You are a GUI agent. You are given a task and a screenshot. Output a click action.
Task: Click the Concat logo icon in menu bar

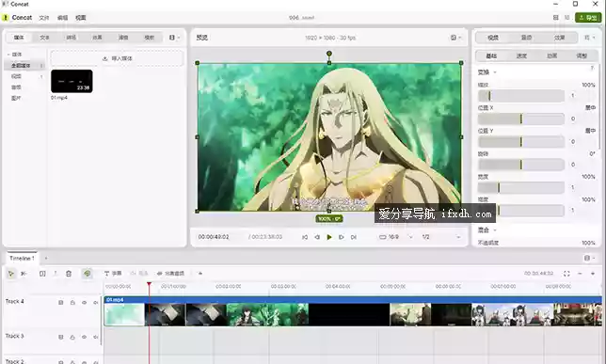(6, 18)
